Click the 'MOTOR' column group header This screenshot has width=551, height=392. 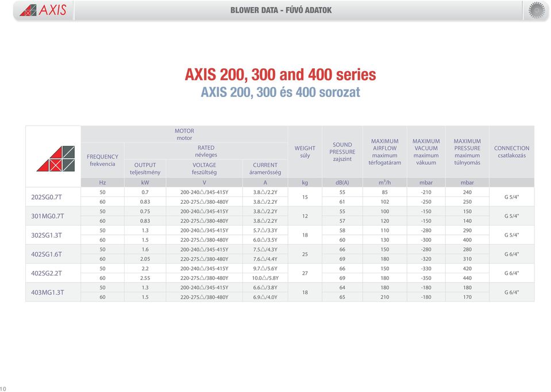click(x=184, y=134)
